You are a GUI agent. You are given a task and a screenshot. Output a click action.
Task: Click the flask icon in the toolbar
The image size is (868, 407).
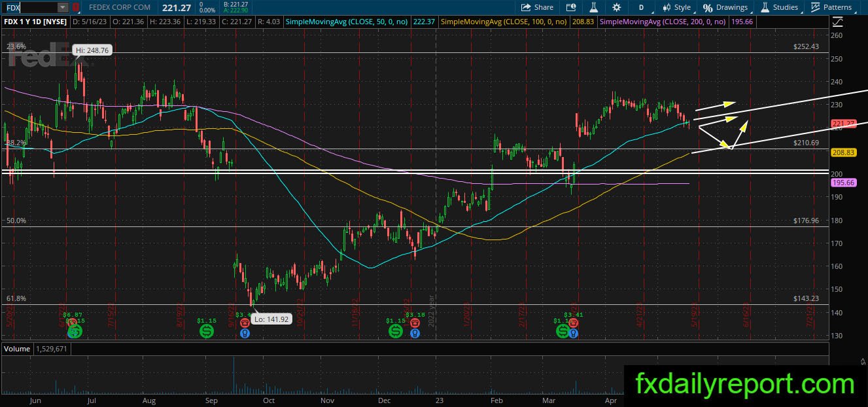coord(595,7)
